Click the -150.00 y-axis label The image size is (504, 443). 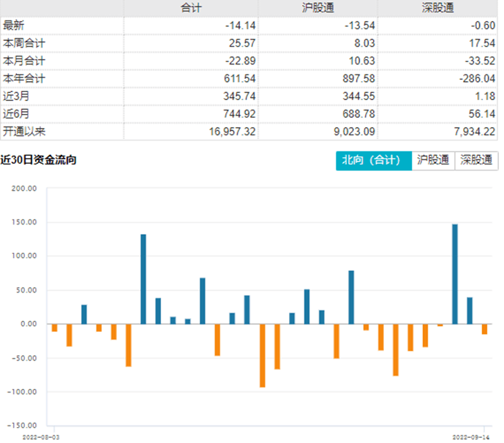coord(22,425)
